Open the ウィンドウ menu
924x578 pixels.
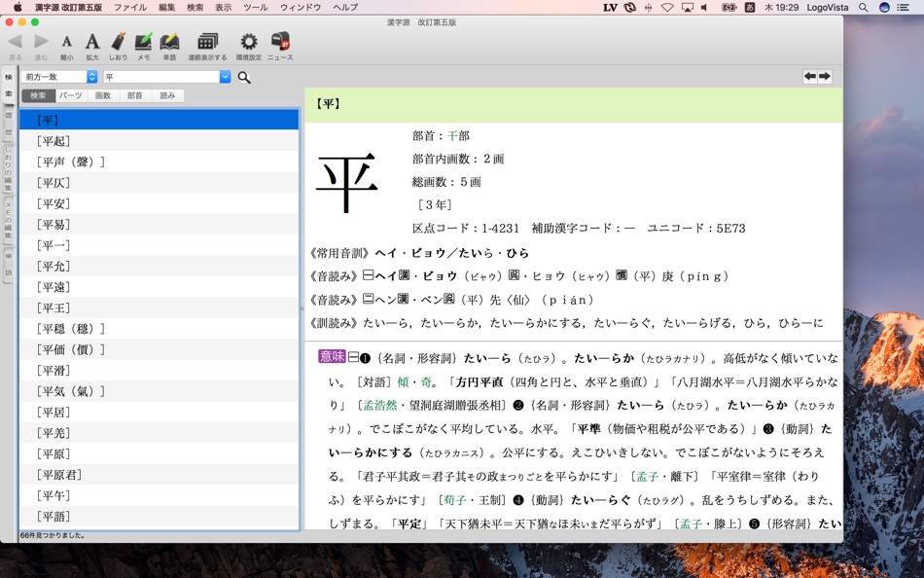coord(301,7)
